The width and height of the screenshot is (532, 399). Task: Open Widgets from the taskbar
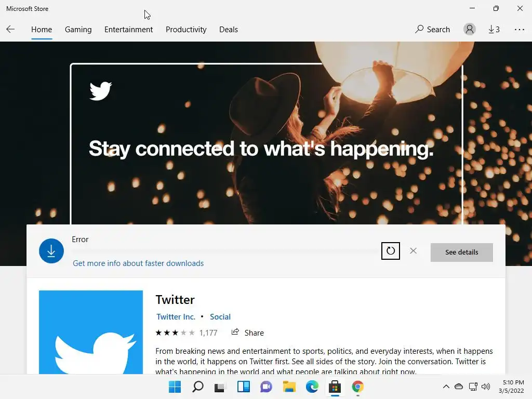pyautogui.click(x=243, y=387)
